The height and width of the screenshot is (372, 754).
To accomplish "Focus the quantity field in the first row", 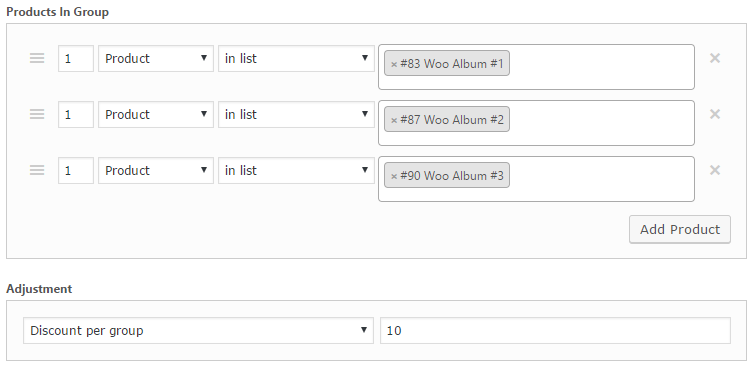I will point(76,59).
